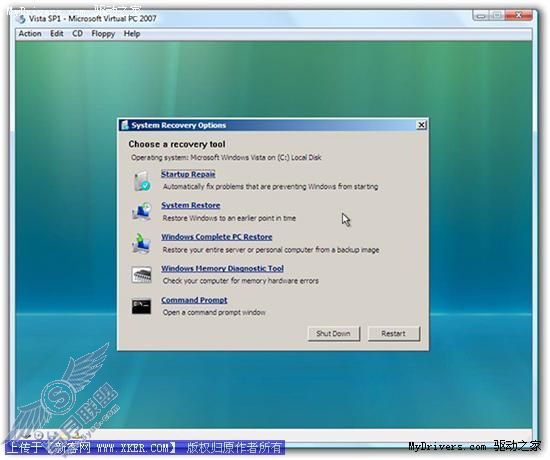Screen dimensions: 550x460
Task: Click the Restart button
Action: (394, 333)
